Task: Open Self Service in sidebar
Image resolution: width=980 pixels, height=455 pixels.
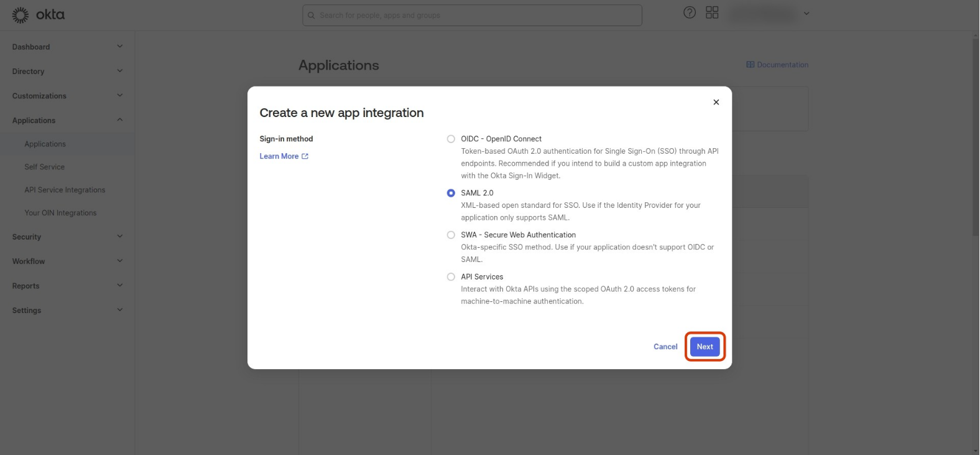Action: click(45, 167)
